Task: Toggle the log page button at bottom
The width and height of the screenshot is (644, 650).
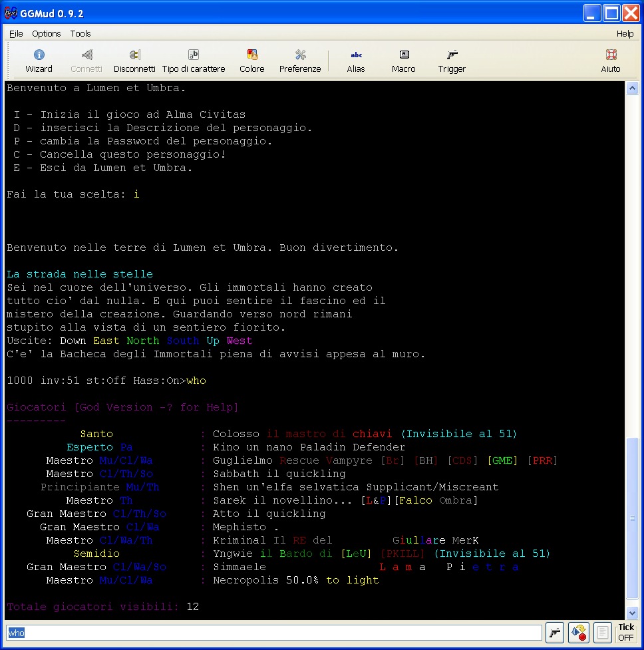Action: 603,633
